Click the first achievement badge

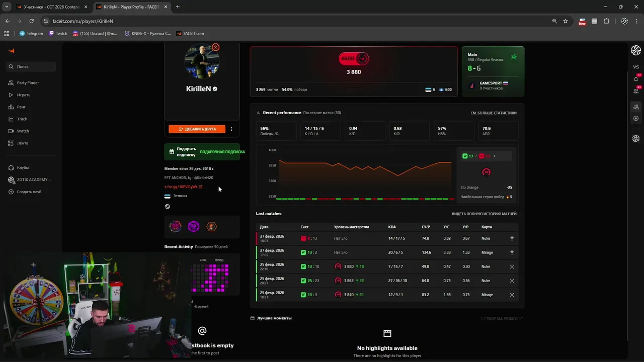pos(175,226)
